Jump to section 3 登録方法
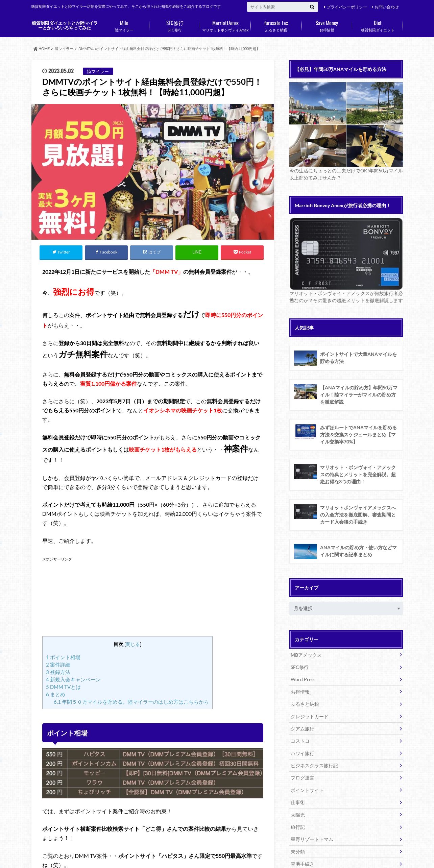Viewport: 434px width, 868px height. [x=58, y=672]
